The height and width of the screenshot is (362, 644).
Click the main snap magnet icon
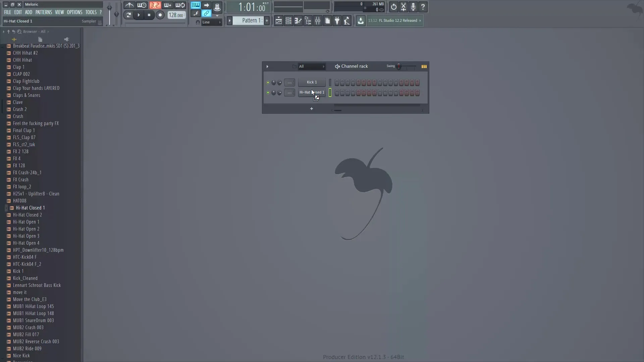click(x=198, y=22)
